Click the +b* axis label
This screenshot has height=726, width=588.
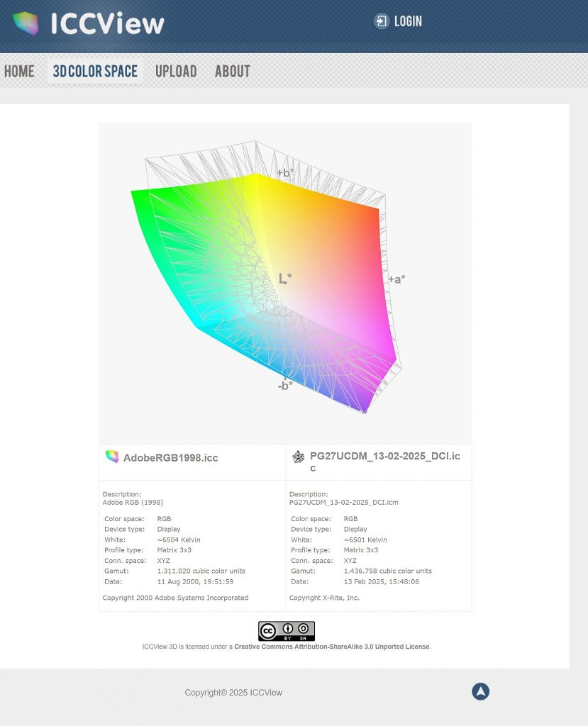285,173
